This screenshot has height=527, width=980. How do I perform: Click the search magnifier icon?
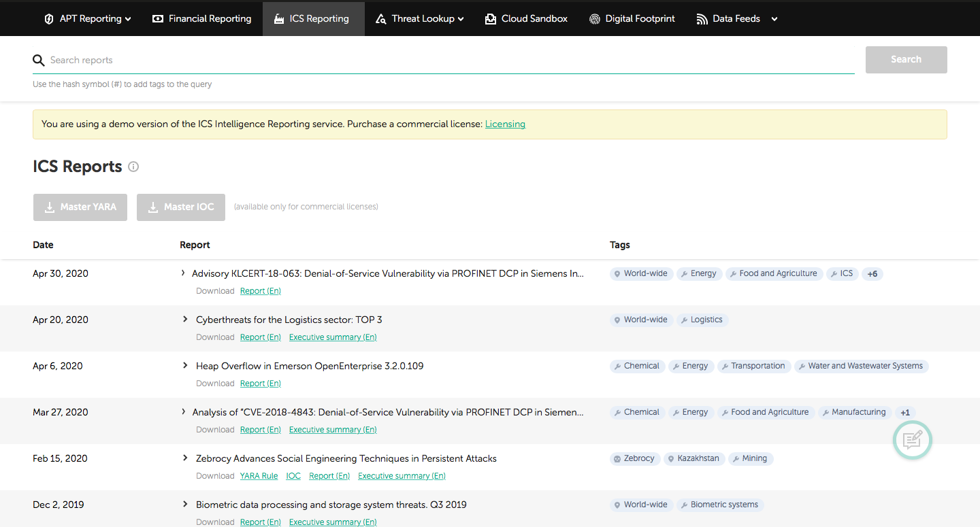[39, 61]
